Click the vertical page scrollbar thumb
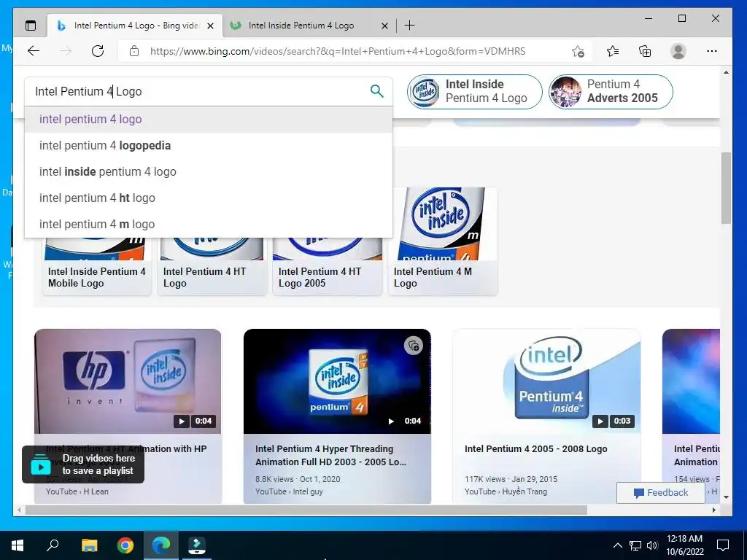Screen dimensions: 747x560 [x=726, y=188]
